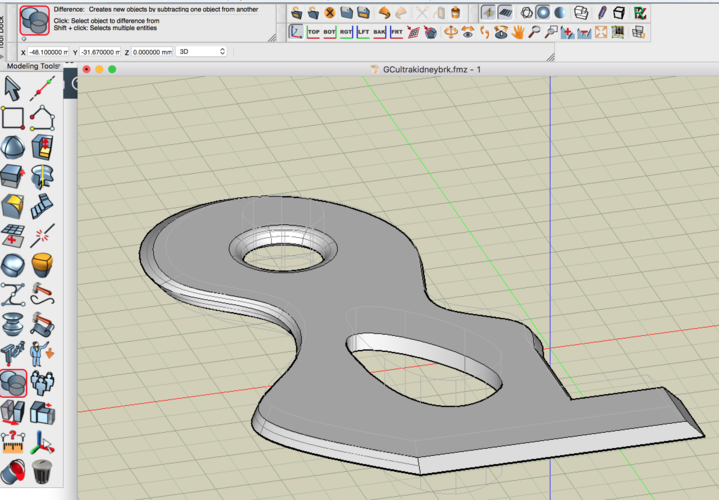Switch to Shaded Work display mode
The height and width of the screenshot is (500, 719).
[x=543, y=13]
